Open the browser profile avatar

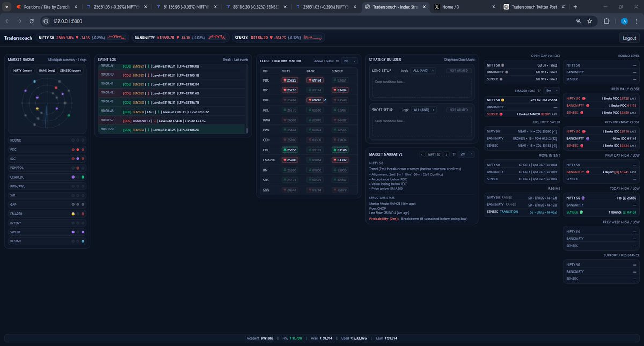pyautogui.click(x=624, y=21)
